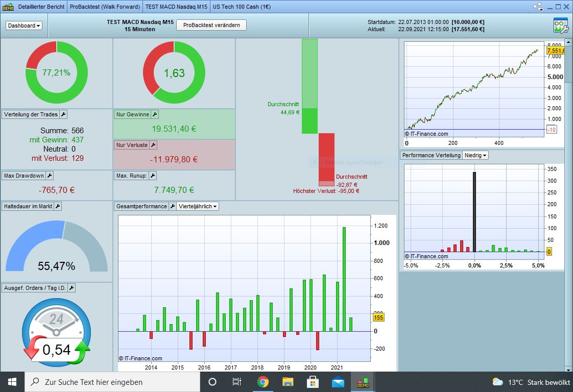Open the Niedrig dropdown for performance distribution
This screenshot has width=573, height=392.
tap(475, 155)
